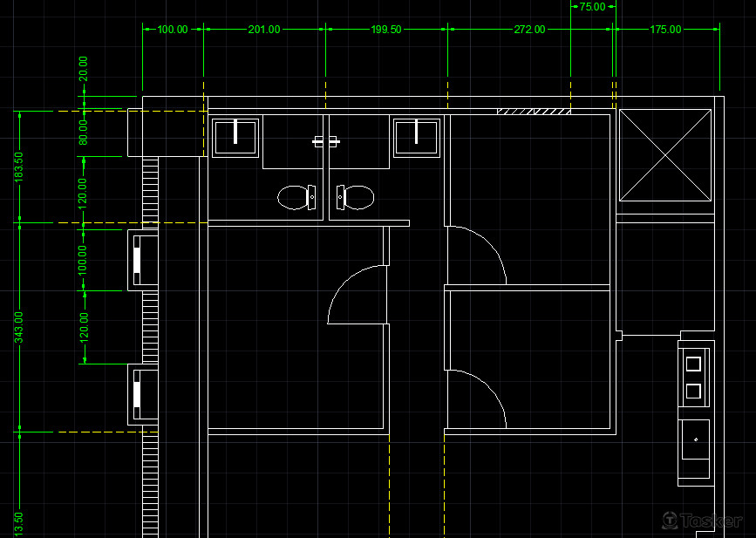Image resolution: width=756 pixels, height=538 pixels.
Task: Select the 199.50 dimension text
Action: coord(385,30)
